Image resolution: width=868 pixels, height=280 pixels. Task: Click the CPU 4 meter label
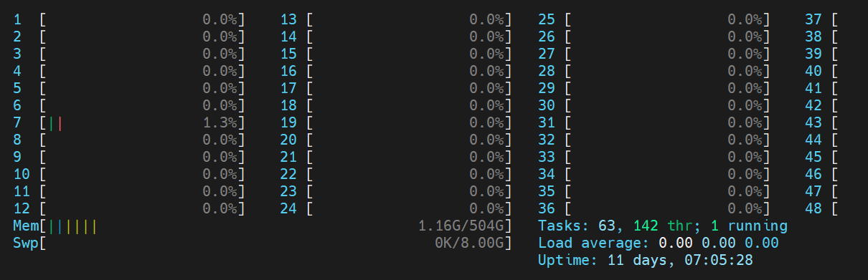click(x=17, y=71)
